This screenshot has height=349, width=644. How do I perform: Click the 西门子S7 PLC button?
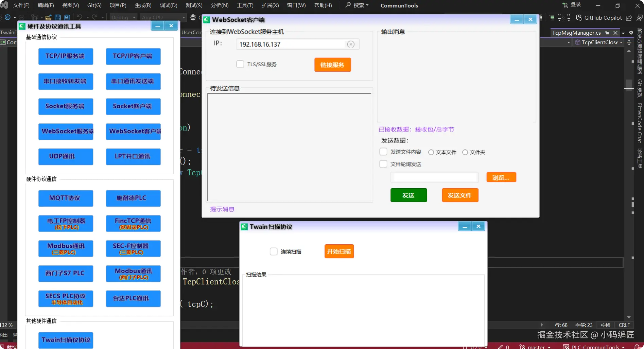point(65,274)
